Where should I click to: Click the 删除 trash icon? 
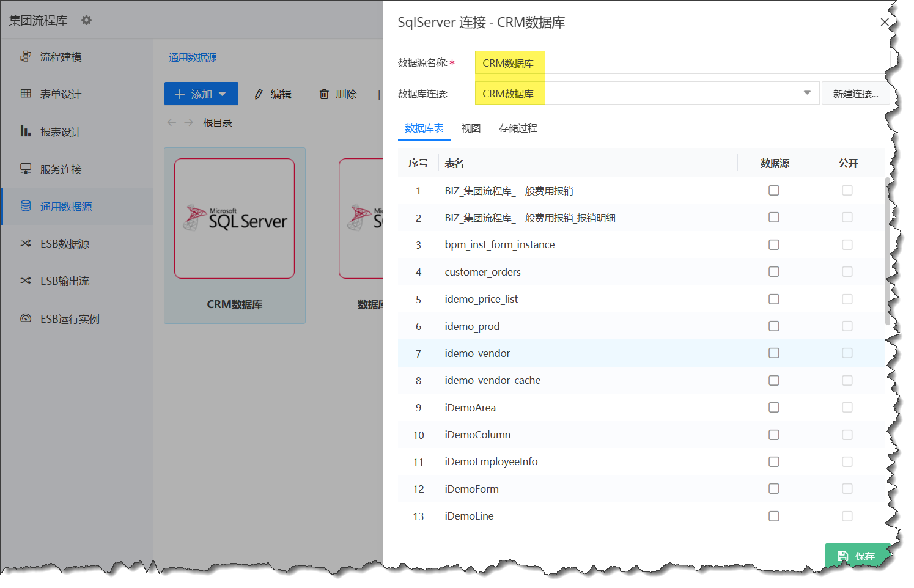(324, 94)
